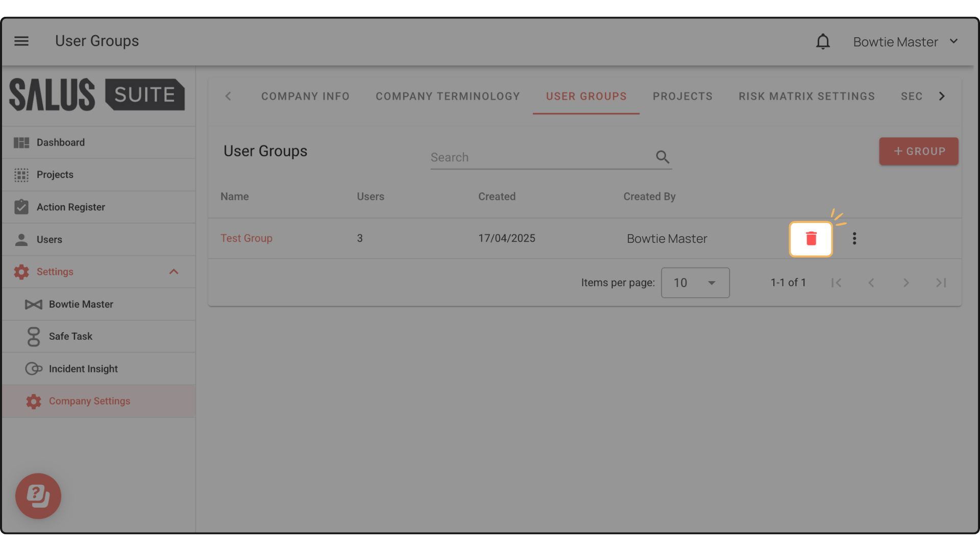
Task: Toggle the hamburger navigation menu
Action: [21, 41]
